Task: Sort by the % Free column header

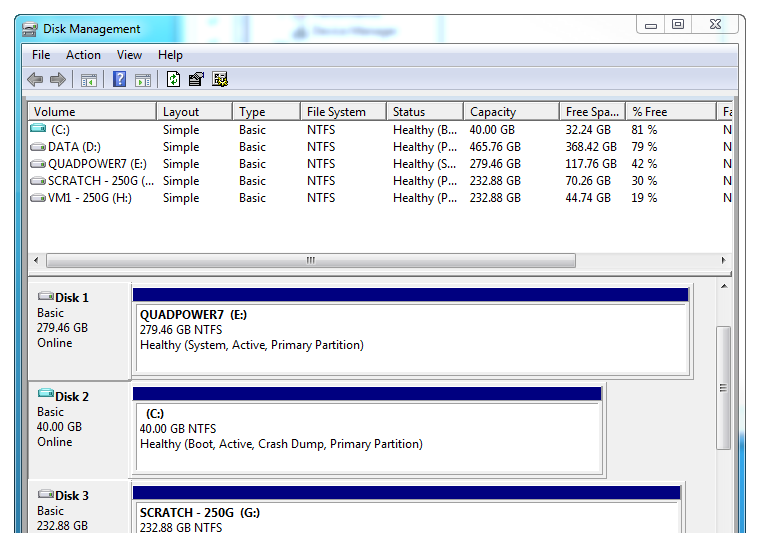Action: [x=671, y=112]
